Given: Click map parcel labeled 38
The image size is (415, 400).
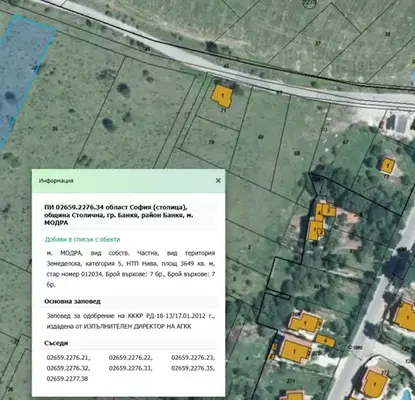Looking at the screenshot, I should [387, 34].
